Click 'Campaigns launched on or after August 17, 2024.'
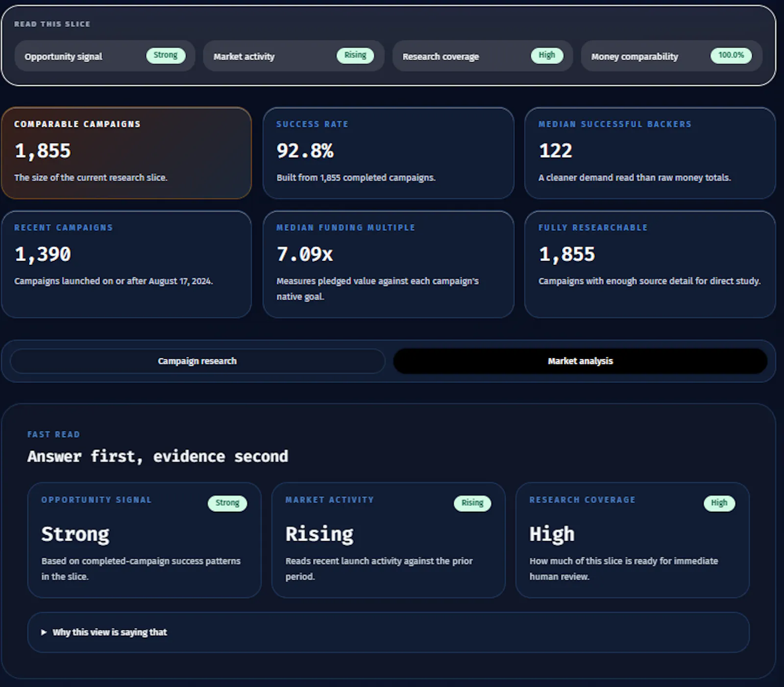Viewport: 784px width, 687px height. pos(114,281)
